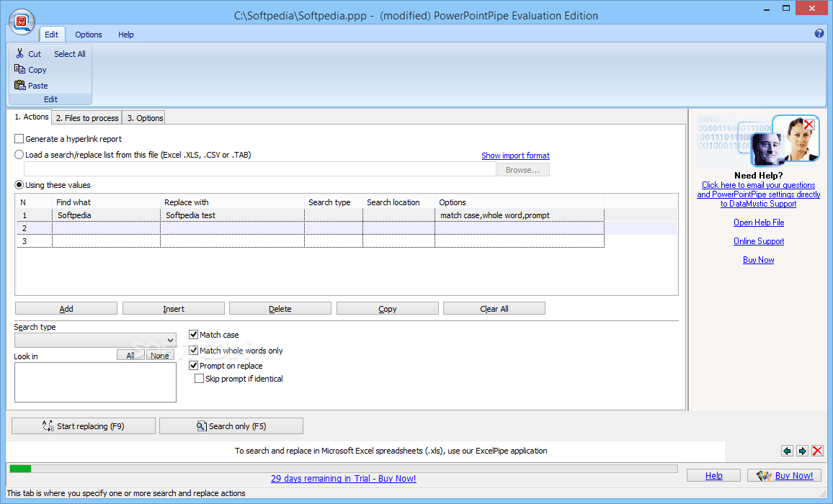This screenshot has height=504, width=833.
Task: Select Load a search/replace list from file
Action: [19, 155]
